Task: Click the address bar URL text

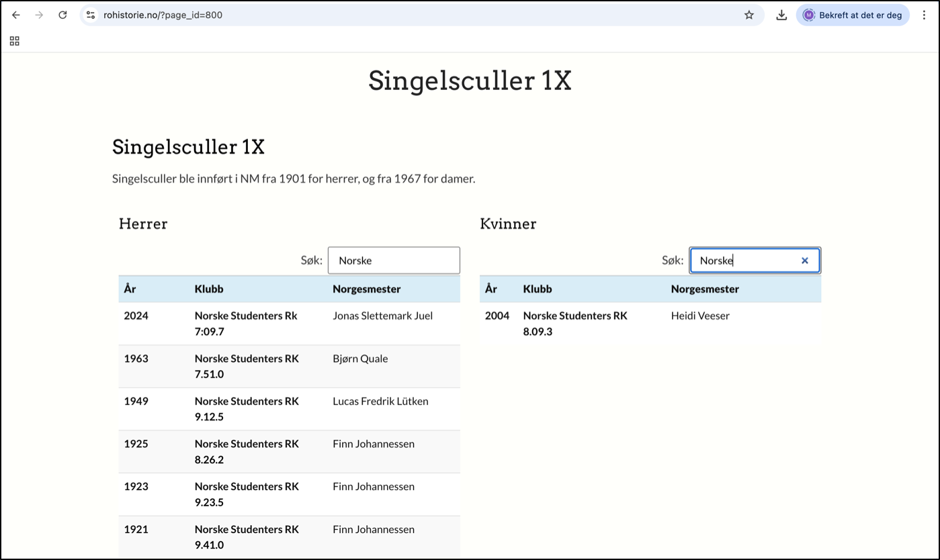Action: pos(163,15)
